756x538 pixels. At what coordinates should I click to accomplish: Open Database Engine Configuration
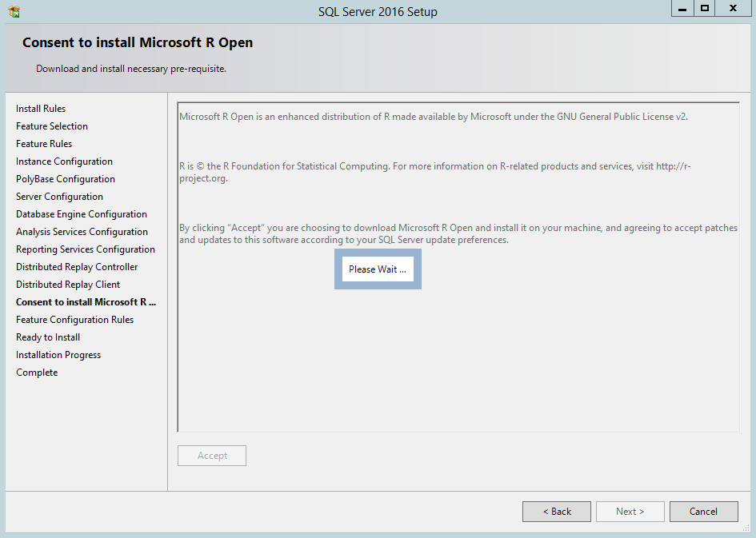[81, 213]
